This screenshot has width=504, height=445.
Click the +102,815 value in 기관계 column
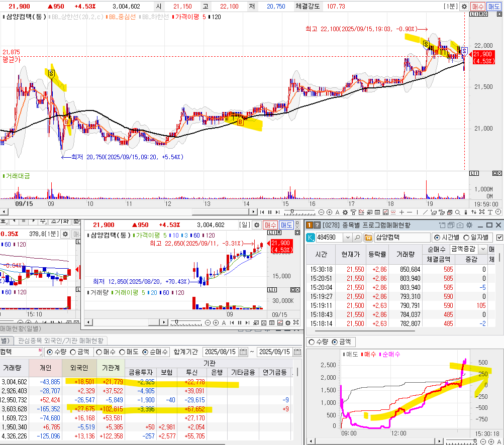tap(111, 409)
